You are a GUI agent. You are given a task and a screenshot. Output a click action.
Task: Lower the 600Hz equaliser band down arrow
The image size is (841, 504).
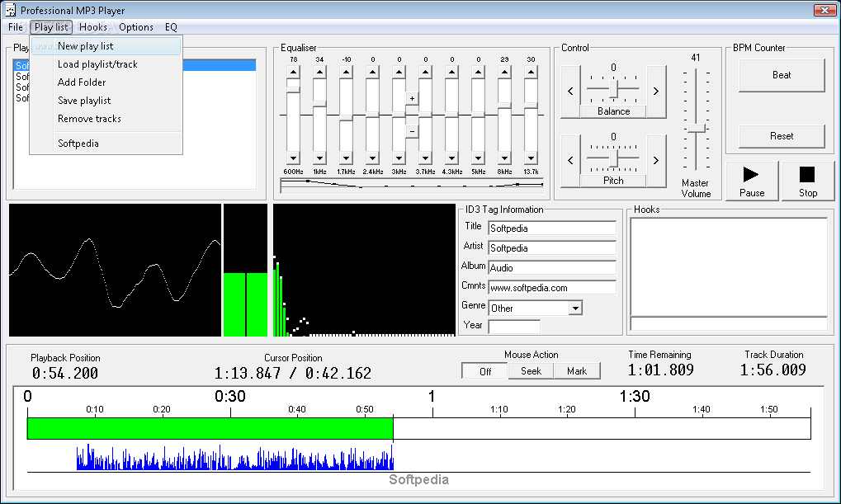(x=293, y=158)
